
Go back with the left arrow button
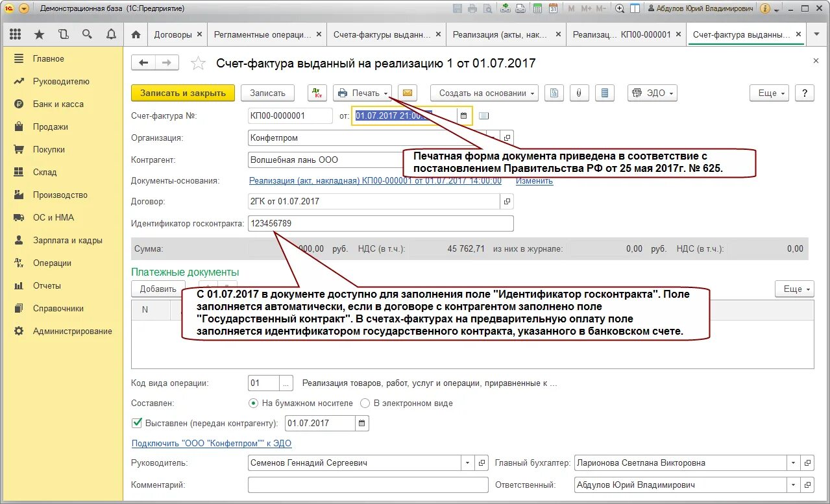(x=143, y=62)
